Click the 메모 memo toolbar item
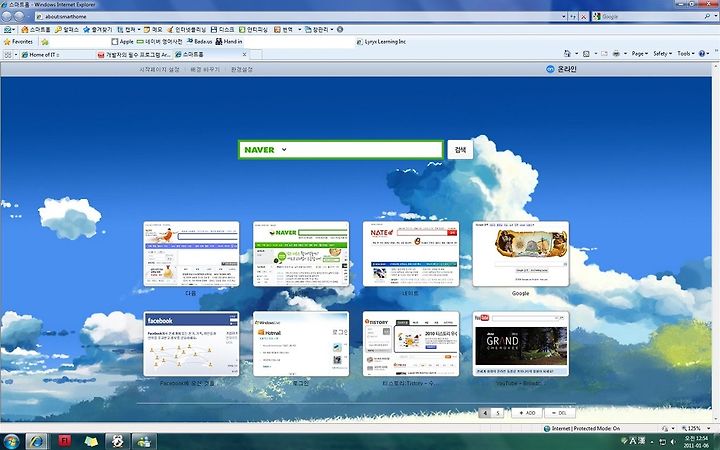720x450 pixels. tap(153, 29)
